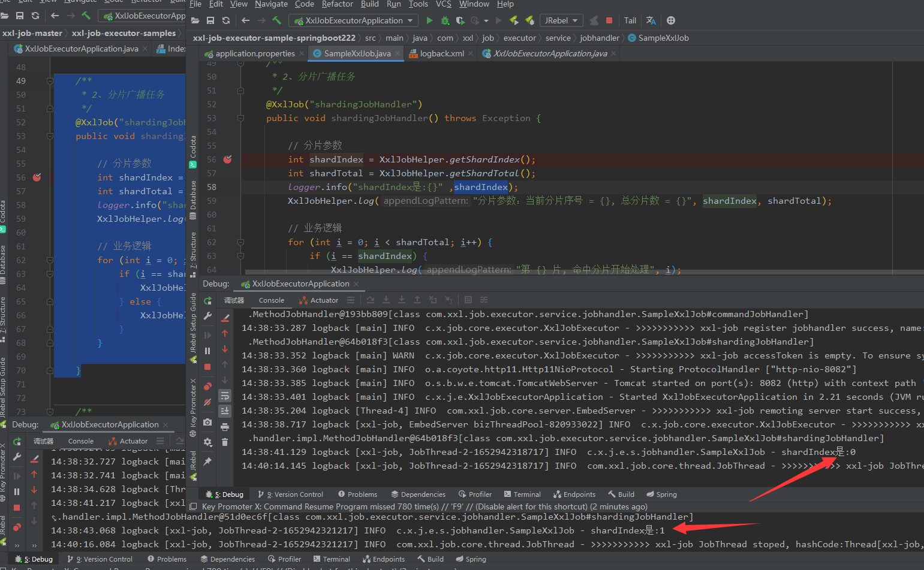
Task: Open the Endpoints tool window in the front window
Action: (574, 494)
